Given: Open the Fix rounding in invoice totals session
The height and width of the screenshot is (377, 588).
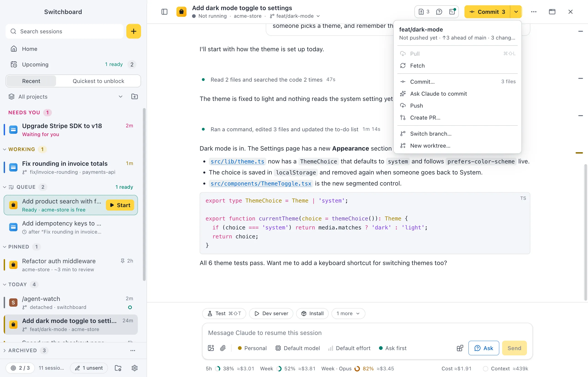Looking at the screenshot, I should pos(71,167).
